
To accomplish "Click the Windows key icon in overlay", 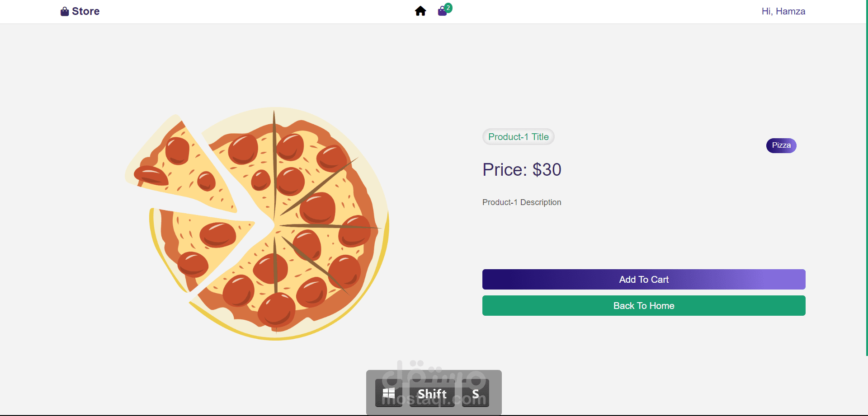I will (x=389, y=393).
